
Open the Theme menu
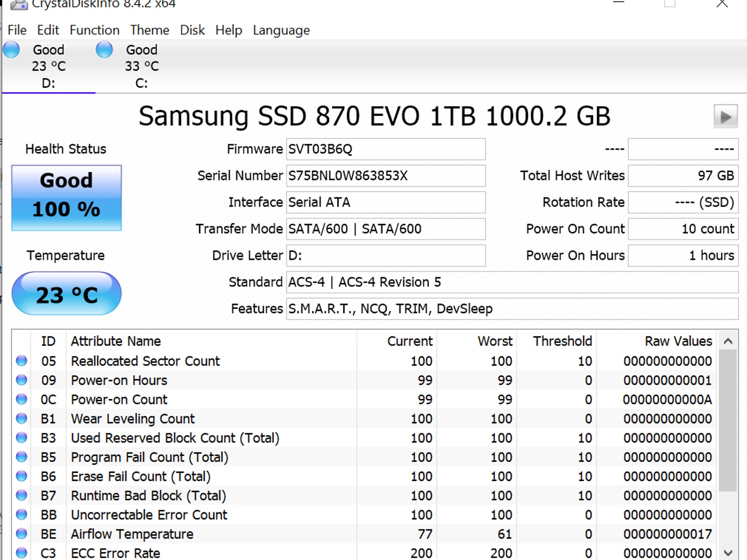[150, 30]
